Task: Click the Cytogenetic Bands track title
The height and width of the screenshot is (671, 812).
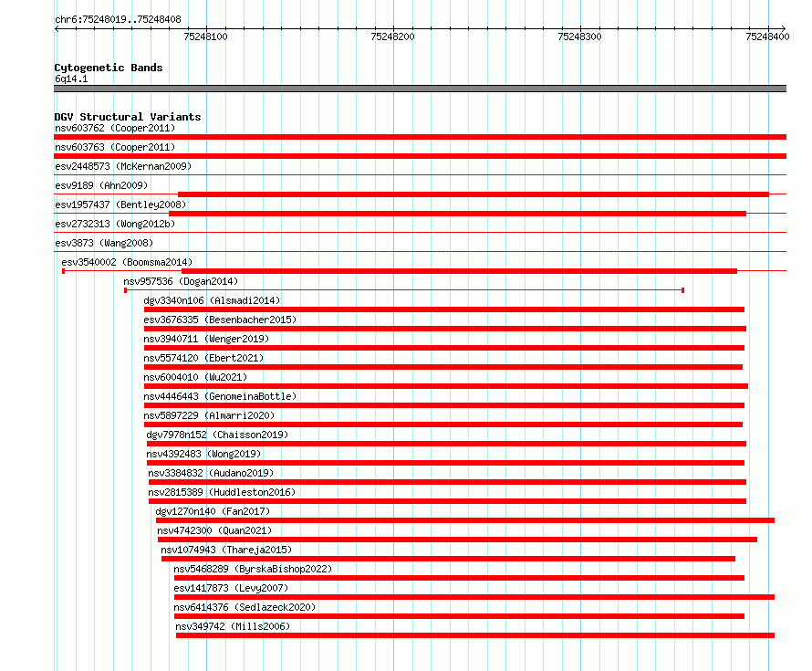Action: 109,68
